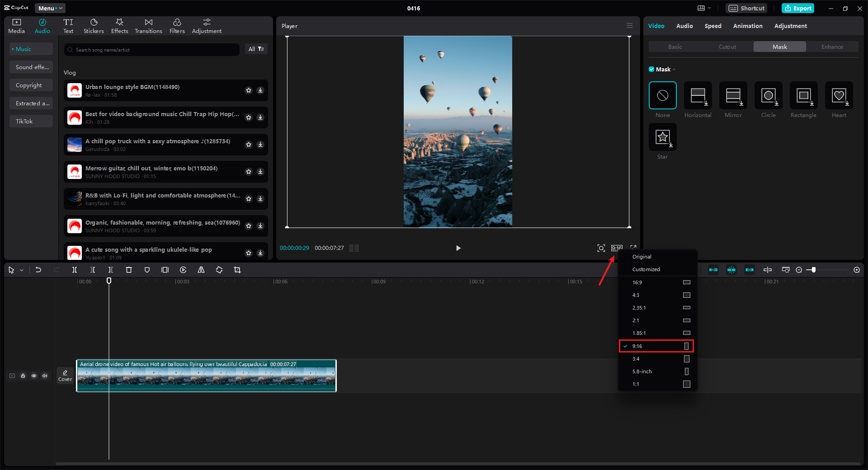Image resolution: width=868 pixels, height=470 pixels.
Task: Expand the Menu dropdown
Action: [50, 8]
